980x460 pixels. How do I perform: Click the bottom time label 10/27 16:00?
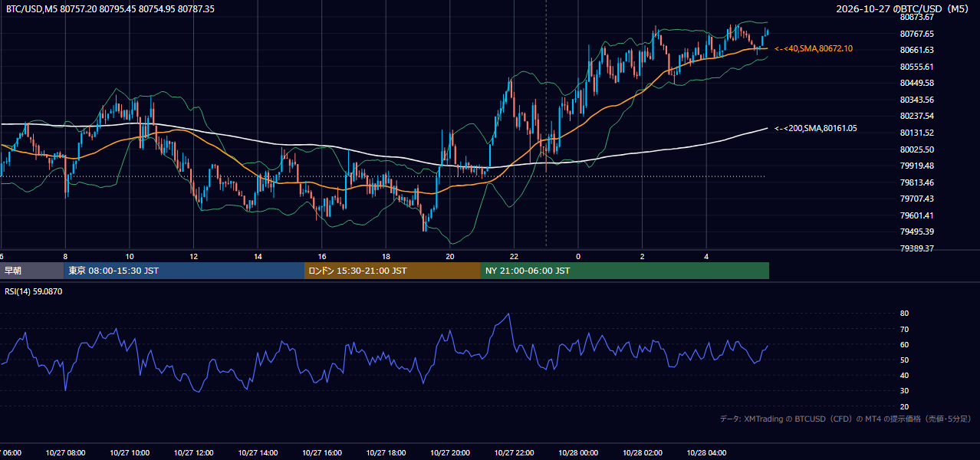(321, 452)
